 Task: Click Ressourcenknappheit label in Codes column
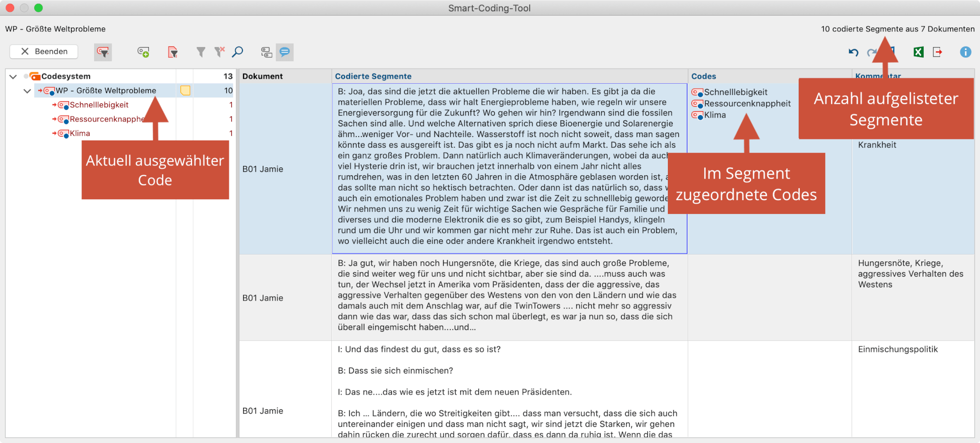747,103
